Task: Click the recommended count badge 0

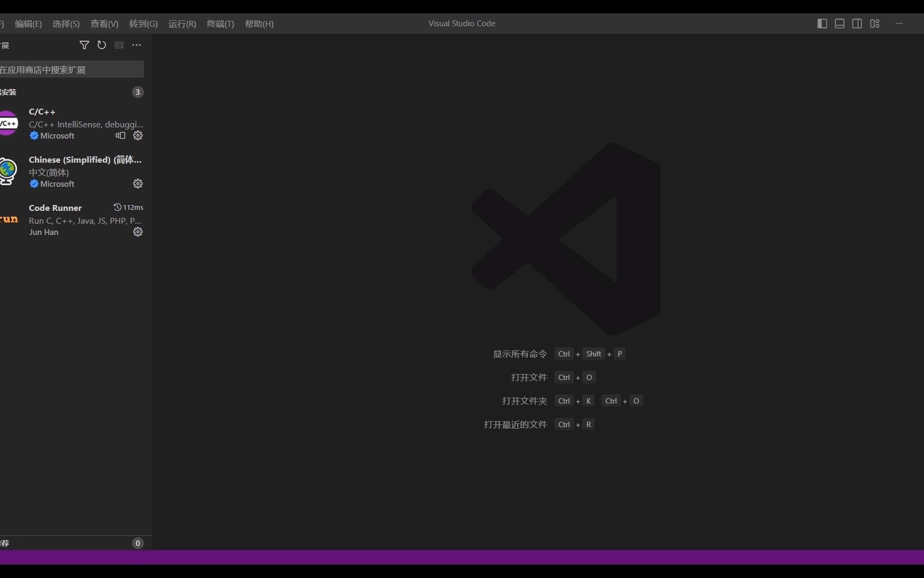Action: (x=137, y=543)
